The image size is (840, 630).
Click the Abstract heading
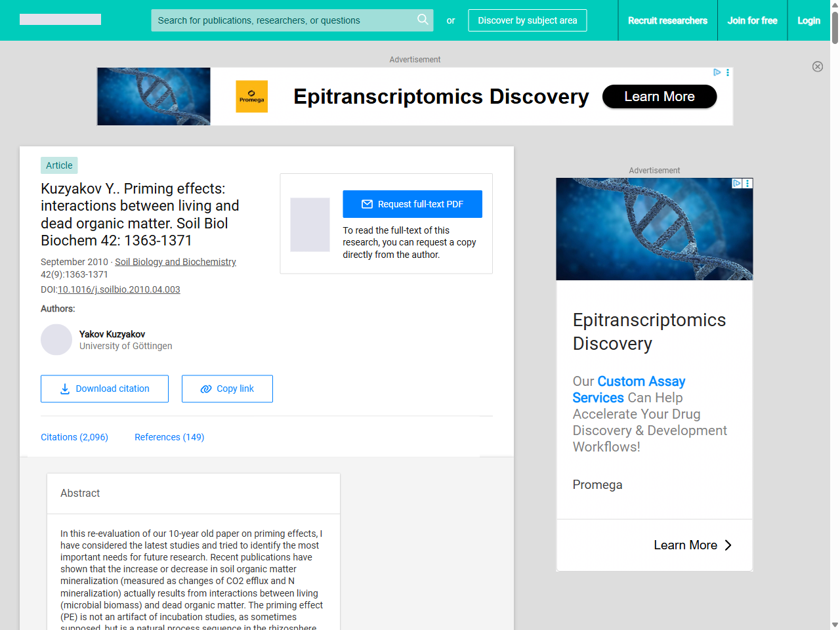[80, 493]
